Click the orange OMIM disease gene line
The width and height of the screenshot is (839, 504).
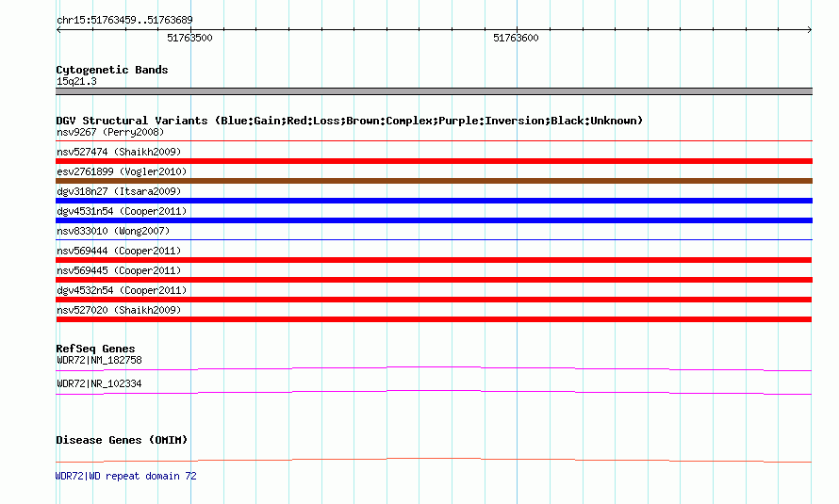434,460
